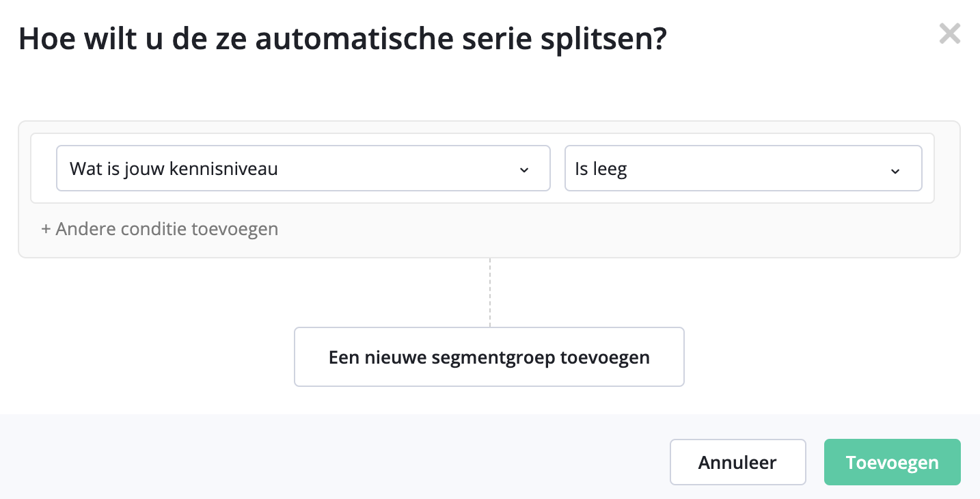This screenshot has height=499, width=980.
Task: Confirm the split by clicking 'Toevoegen'
Action: click(x=892, y=462)
